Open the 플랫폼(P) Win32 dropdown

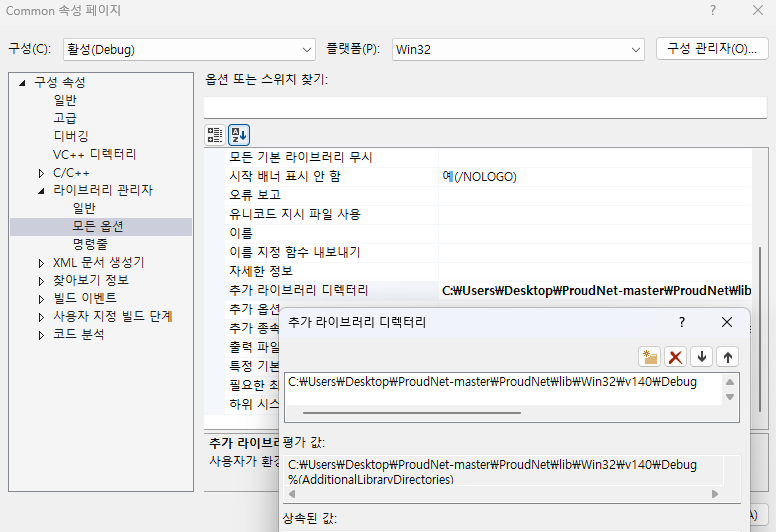tap(636, 49)
